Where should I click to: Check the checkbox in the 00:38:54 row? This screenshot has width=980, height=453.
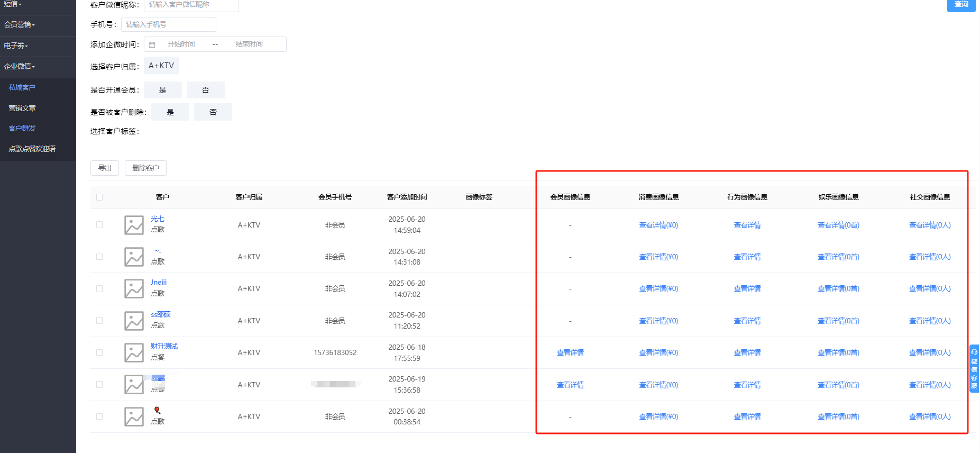coord(99,416)
